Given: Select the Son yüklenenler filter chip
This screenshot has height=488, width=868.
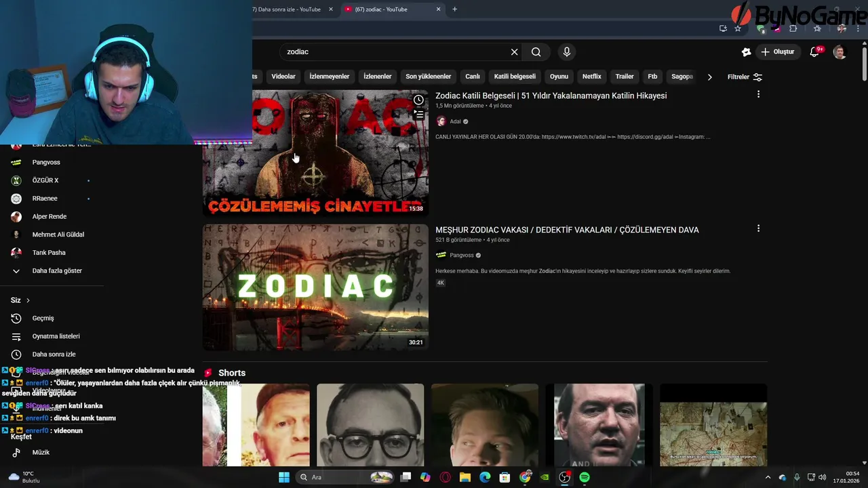Looking at the screenshot, I should pos(428,77).
